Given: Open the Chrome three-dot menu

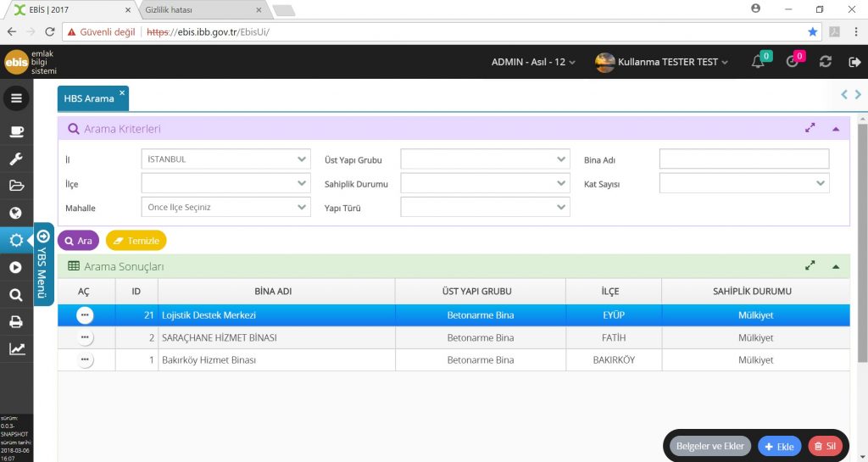Looking at the screenshot, I should pos(856,32).
